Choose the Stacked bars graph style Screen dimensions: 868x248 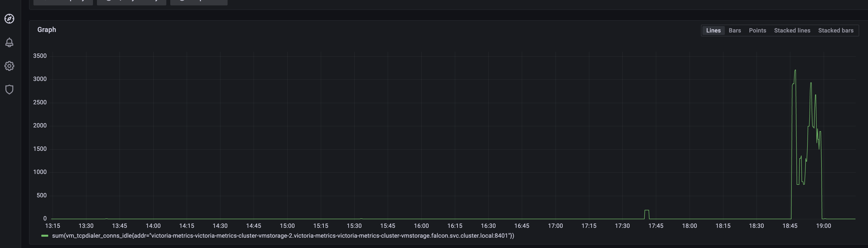[836, 30]
